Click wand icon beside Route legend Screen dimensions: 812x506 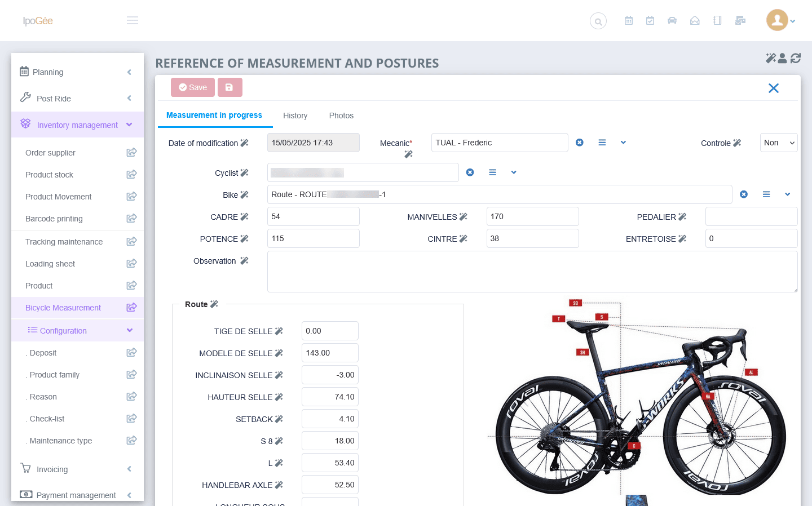pos(214,304)
